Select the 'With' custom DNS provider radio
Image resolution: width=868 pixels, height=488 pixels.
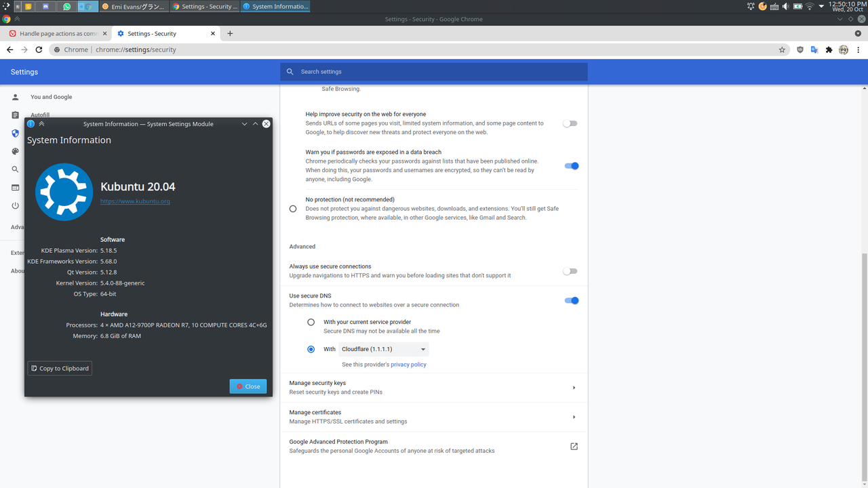point(311,349)
